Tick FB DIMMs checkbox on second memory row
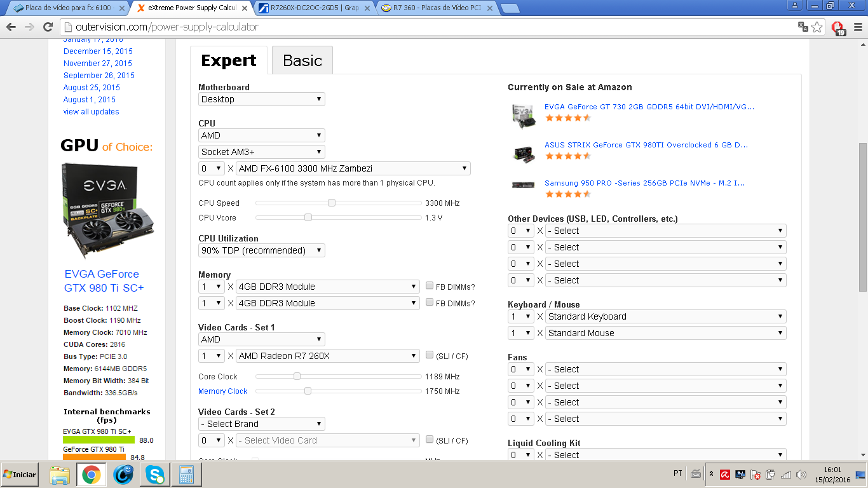The image size is (868, 488). (x=430, y=302)
